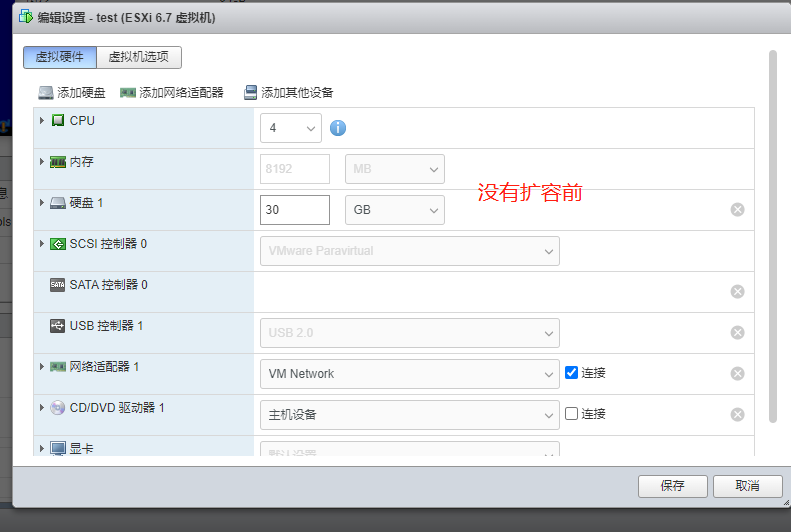Open the VM Network dropdown
Screen dimensions: 791x532
click(x=410, y=374)
